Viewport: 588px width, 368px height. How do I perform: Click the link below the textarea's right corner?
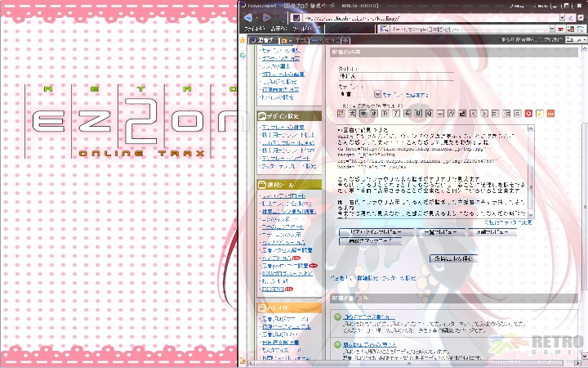pyautogui.click(x=508, y=222)
